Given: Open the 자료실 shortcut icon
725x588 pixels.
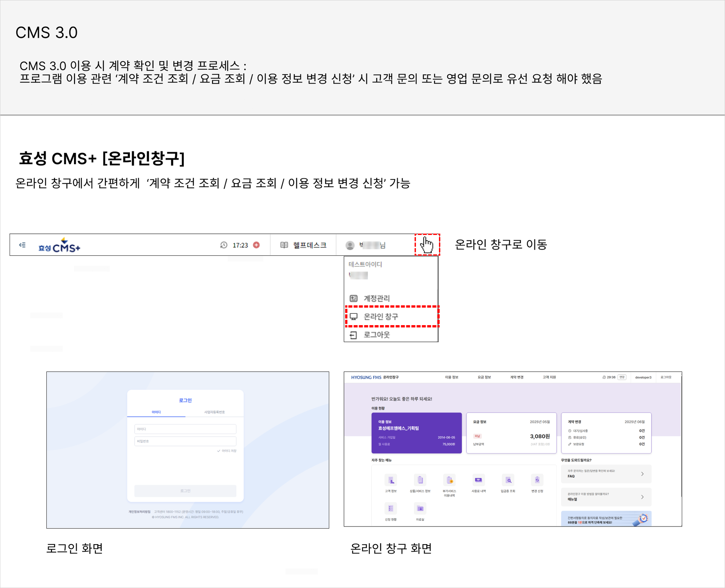Looking at the screenshot, I should (x=420, y=508).
